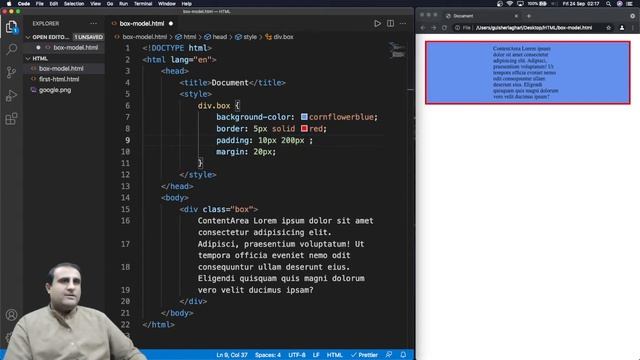640x360 pixels.
Task: Open the Terminal menu
Action: click(143, 4)
